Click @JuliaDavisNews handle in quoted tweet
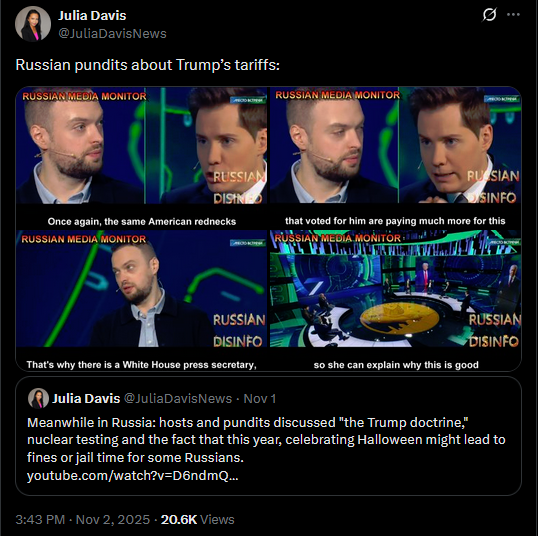 click(178, 398)
